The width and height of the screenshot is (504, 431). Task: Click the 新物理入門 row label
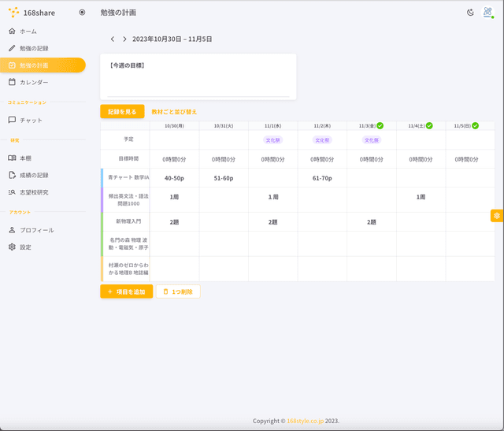128,221
